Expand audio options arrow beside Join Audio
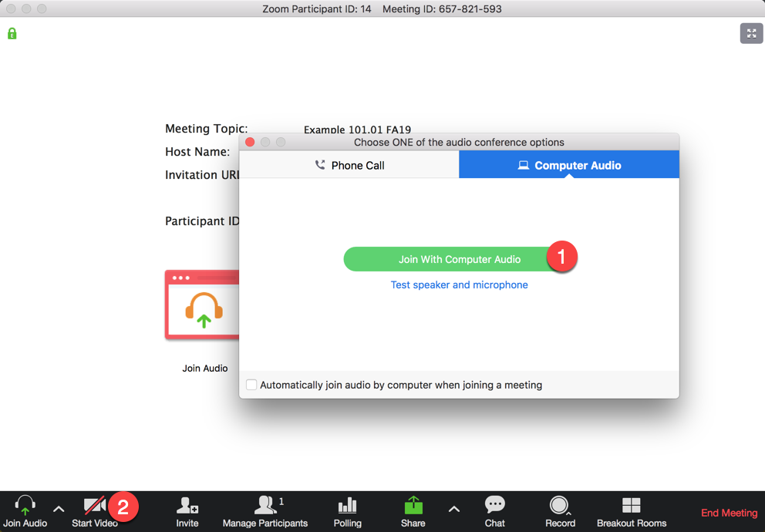 [x=59, y=509]
